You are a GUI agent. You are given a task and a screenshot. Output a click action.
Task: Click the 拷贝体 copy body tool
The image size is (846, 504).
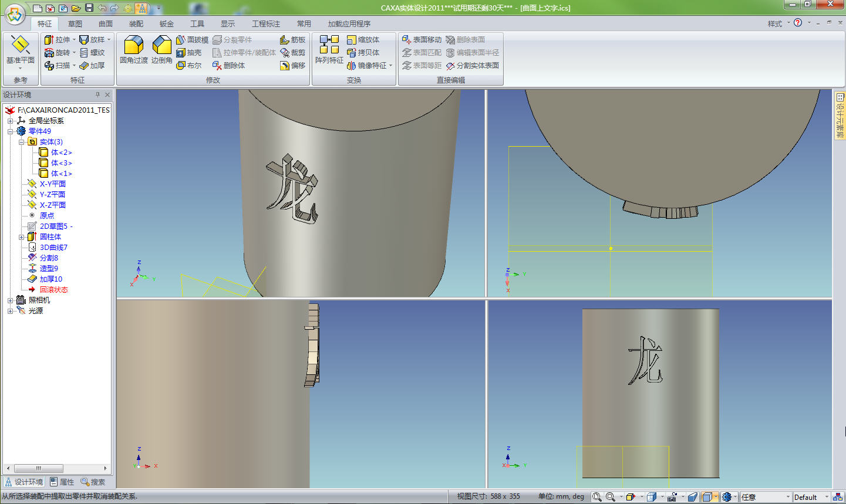click(363, 53)
